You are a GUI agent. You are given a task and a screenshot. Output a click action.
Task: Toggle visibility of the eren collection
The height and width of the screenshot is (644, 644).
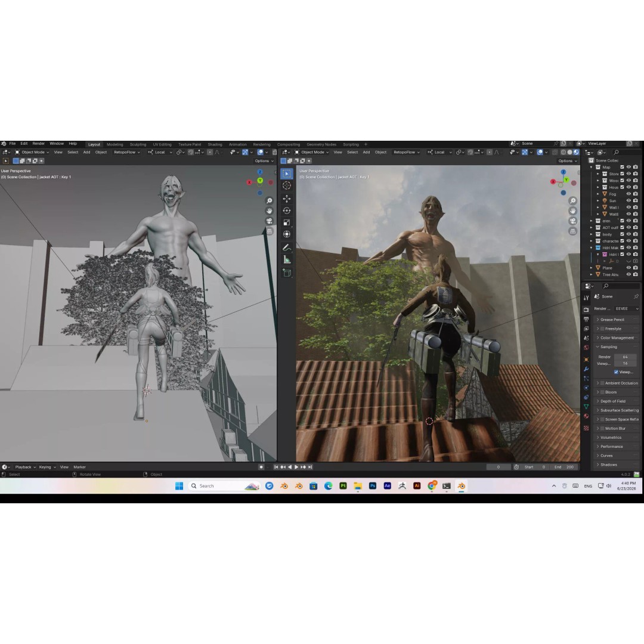tap(628, 221)
